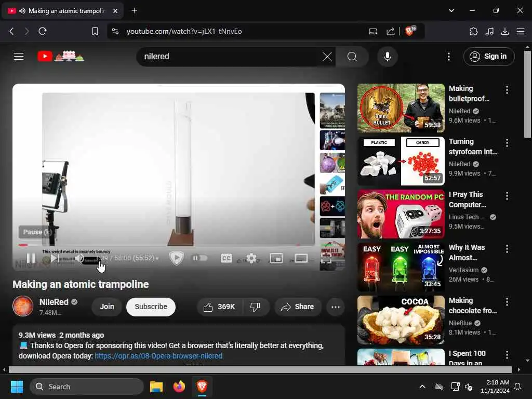Open 'Making chocolate fro…' video title
Image resolution: width=532 pixels, height=399 pixels.
(473, 305)
